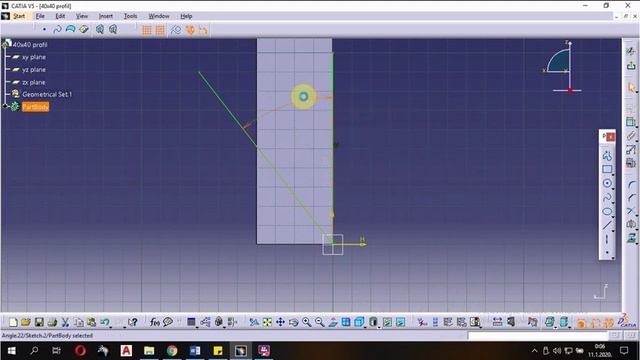The width and height of the screenshot is (640, 360).
Task: Open the Window menu
Action: [x=159, y=16]
